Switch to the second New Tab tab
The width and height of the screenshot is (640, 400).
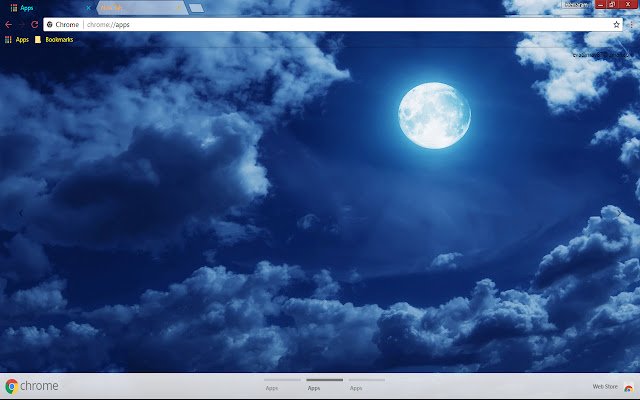141,8
